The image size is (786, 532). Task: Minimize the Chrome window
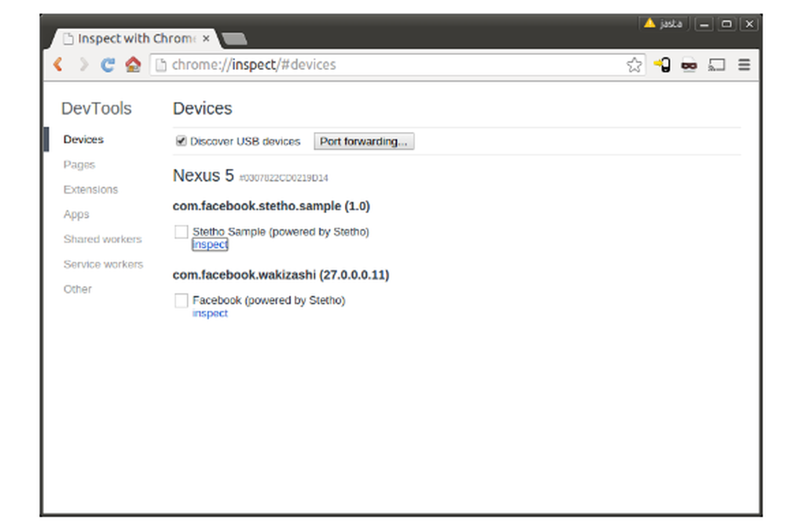point(704,24)
